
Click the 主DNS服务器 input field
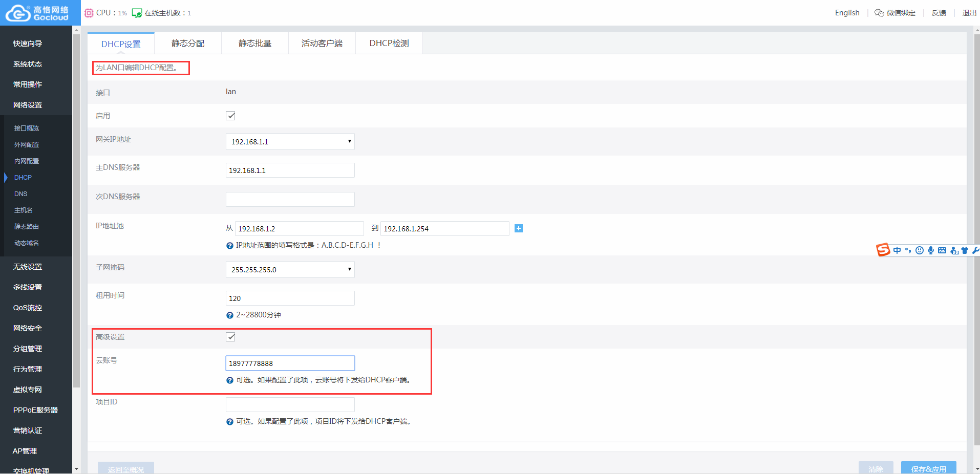coord(290,170)
